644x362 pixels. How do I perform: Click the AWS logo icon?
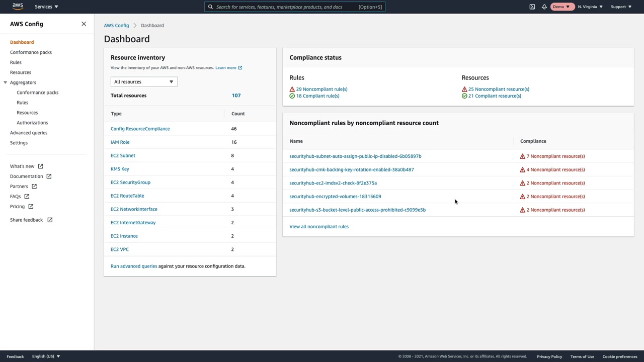point(18,7)
